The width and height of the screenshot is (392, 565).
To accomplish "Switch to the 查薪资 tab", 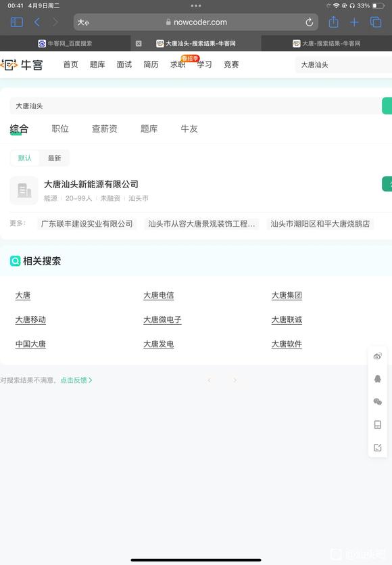I will tap(104, 129).
